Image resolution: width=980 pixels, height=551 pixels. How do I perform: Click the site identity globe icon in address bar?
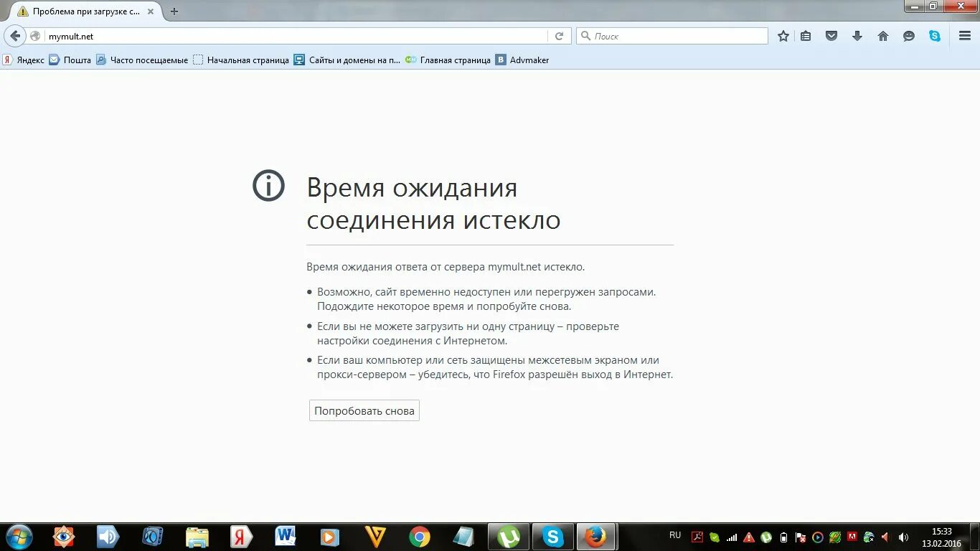click(x=35, y=36)
